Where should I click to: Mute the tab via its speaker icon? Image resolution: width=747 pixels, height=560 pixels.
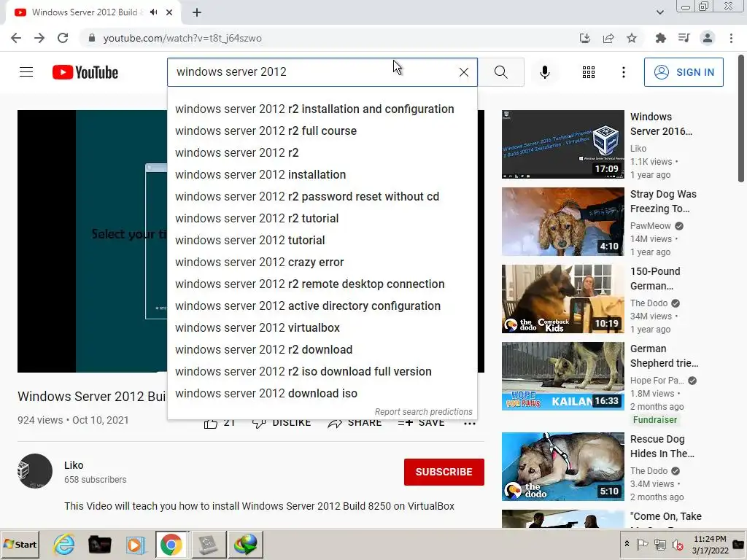coord(153,12)
